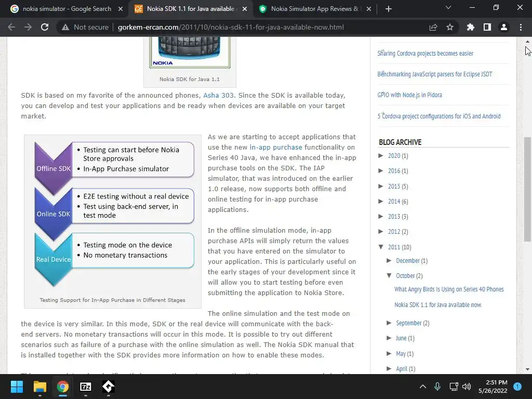Expand the 2014 archive arrow
This screenshot has width=532, height=399.
[x=381, y=201]
